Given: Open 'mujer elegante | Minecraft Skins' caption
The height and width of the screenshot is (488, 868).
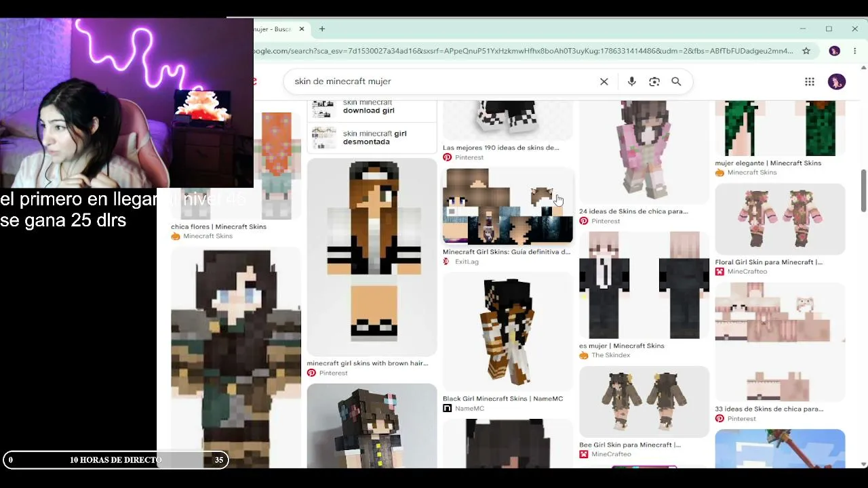Looking at the screenshot, I should tap(768, 163).
